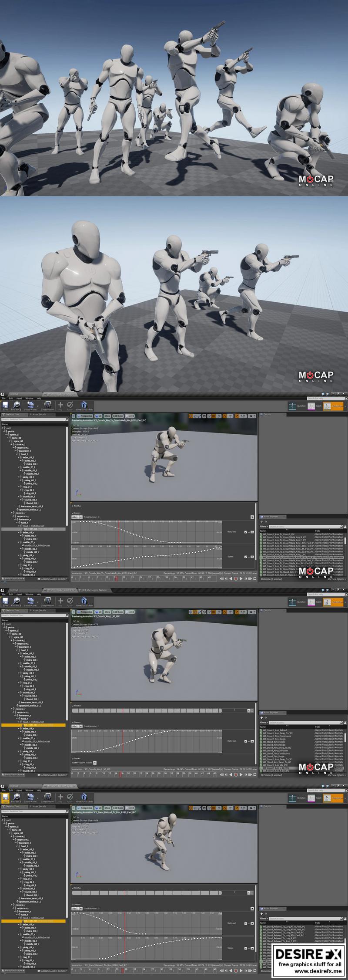
Task: Switch to Mesh mode in the R135 CrouchWalk editor
Action: [x=315, y=406]
